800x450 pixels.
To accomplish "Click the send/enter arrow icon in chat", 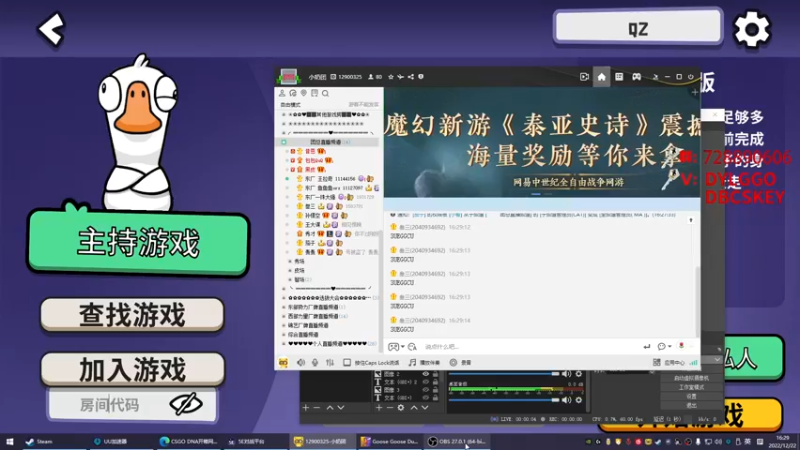I will (x=647, y=346).
